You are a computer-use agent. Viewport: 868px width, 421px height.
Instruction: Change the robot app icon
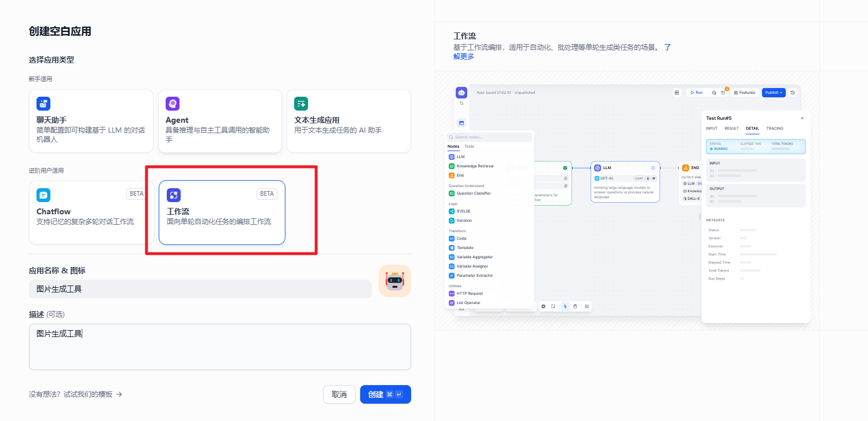[395, 281]
